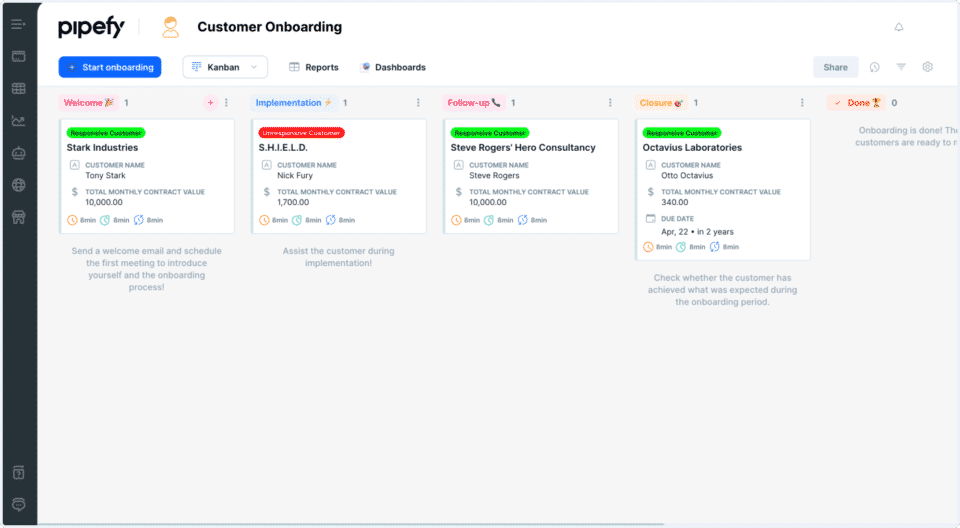Viewport: 960px width, 528px height.
Task: Select the Implementation phase header
Action: tap(294, 103)
